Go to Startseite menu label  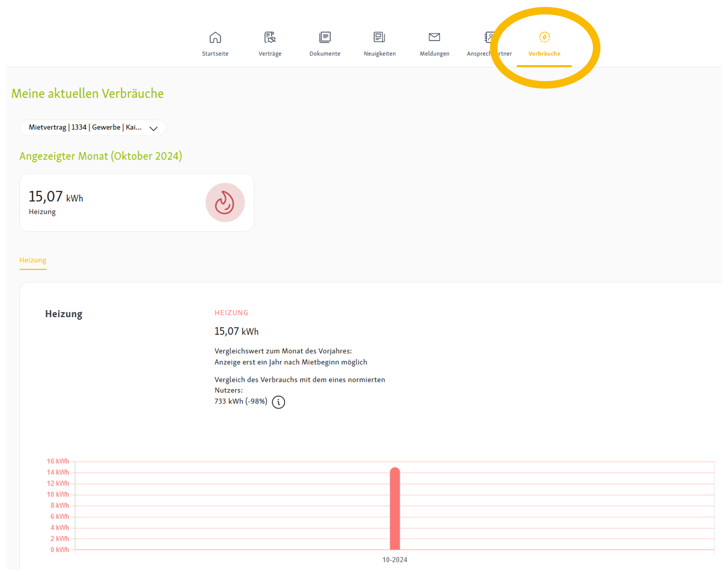pos(215,54)
